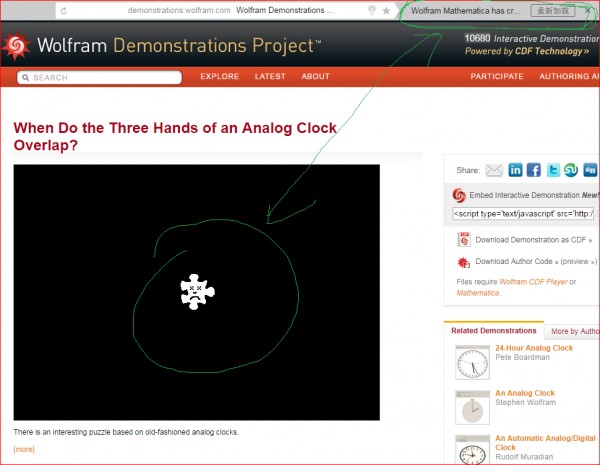This screenshot has width=600, height=465.
Task: Open Download Demonstration as CDF link
Action: pos(533,240)
